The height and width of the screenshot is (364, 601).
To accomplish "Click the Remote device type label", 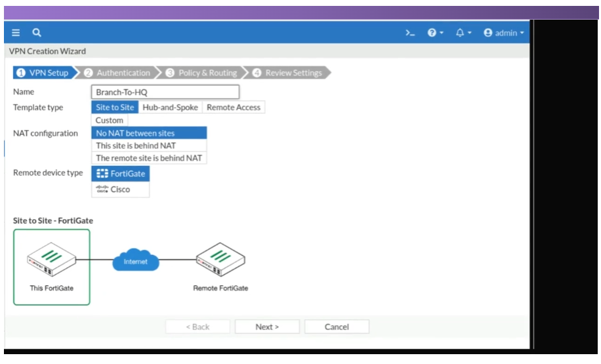I will pos(48,172).
